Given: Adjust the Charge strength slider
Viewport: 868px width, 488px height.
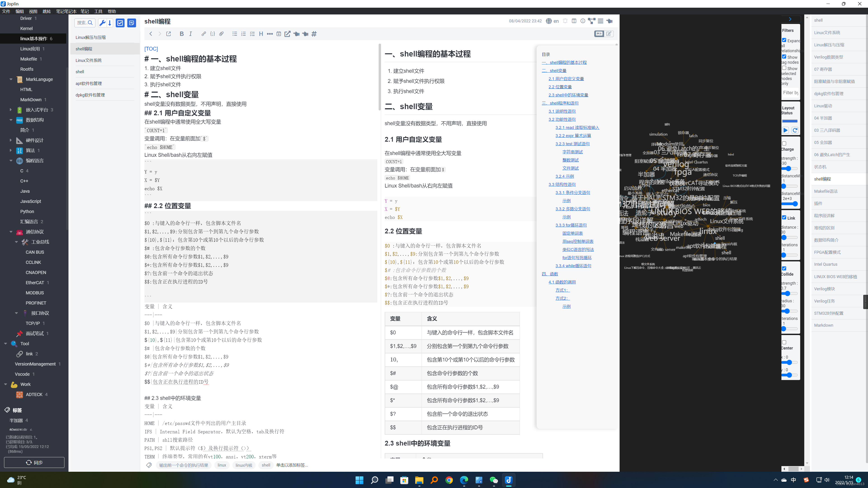Looking at the screenshot, I should (x=790, y=168).
